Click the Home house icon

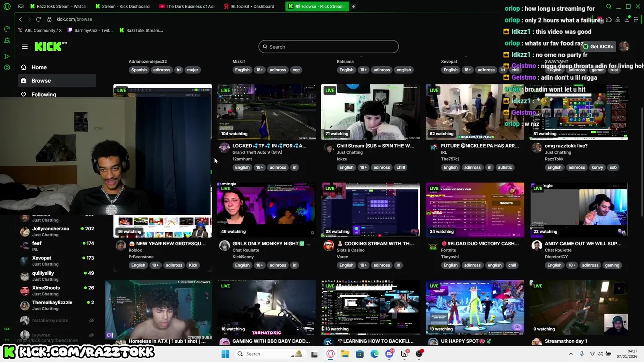click(x=23, y=67)
